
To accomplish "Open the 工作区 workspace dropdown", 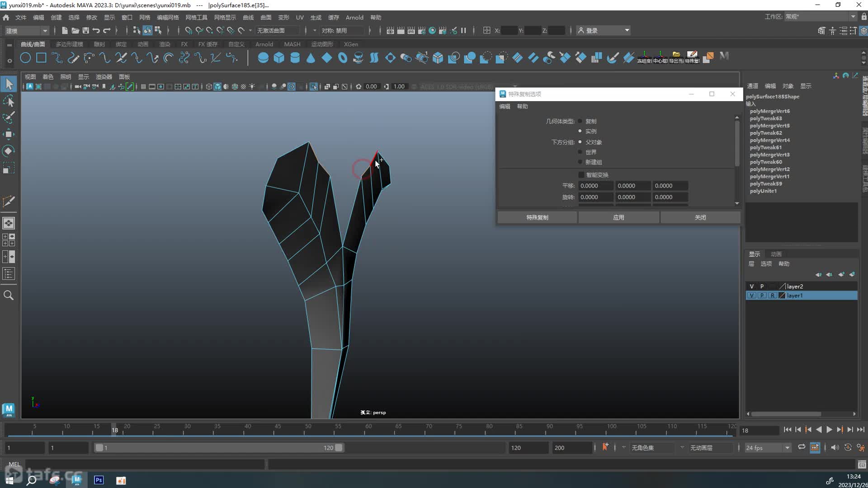I will pyautogui.click(x=821, y=17).
